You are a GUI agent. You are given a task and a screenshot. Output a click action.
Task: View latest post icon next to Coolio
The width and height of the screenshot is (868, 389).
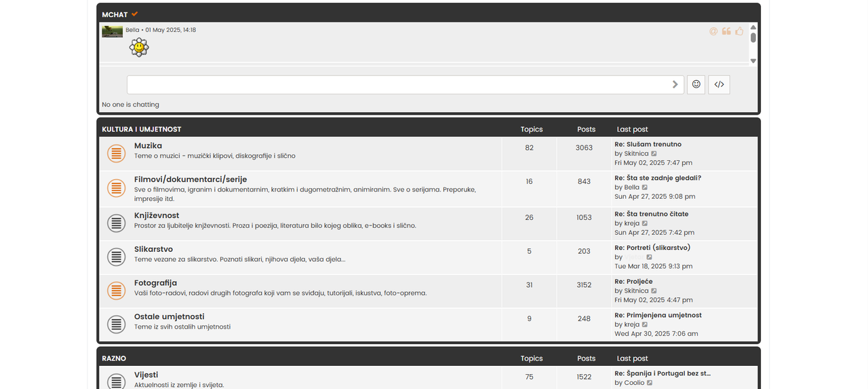(x=650, y=383)
